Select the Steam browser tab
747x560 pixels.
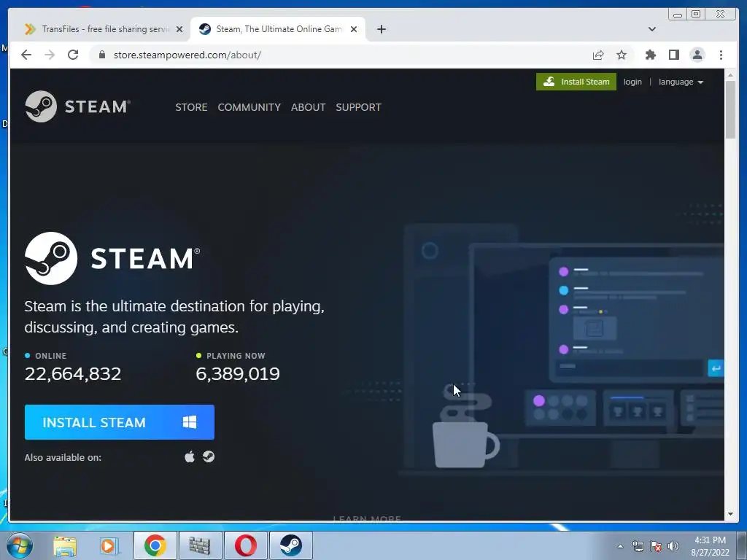point(278,29)
